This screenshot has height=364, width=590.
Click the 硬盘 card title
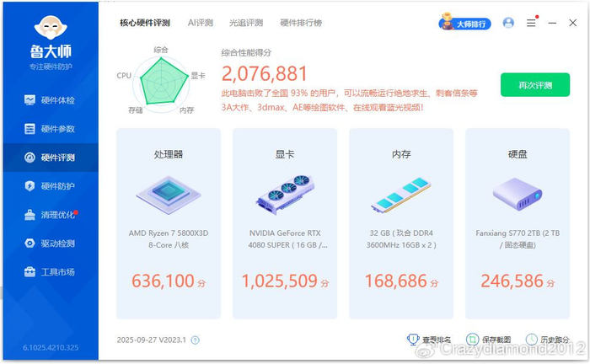click(518, 154)
